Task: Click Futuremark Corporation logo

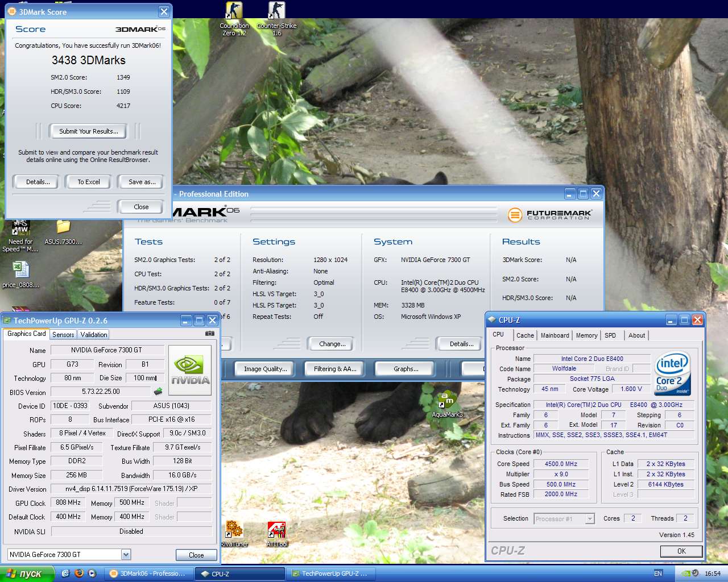Action: click(549, 214)
